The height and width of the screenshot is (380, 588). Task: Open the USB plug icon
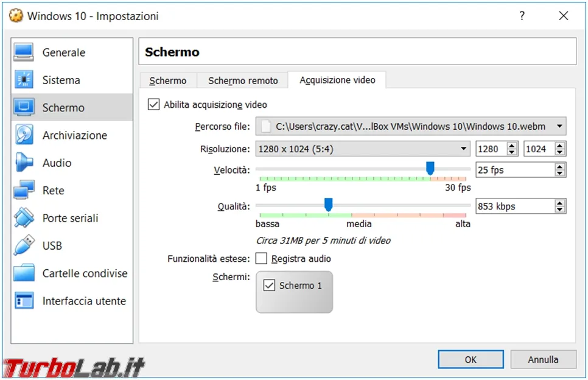(x=24, y=245)
